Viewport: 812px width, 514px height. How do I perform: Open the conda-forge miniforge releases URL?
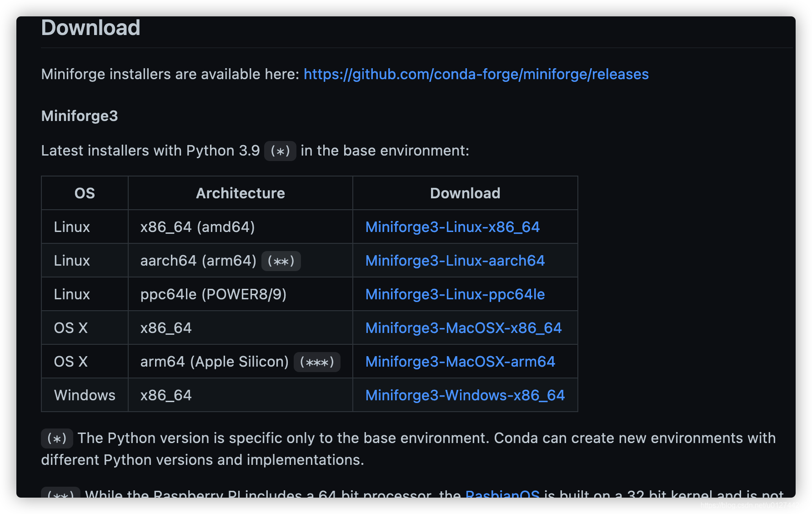pos(476,74)
